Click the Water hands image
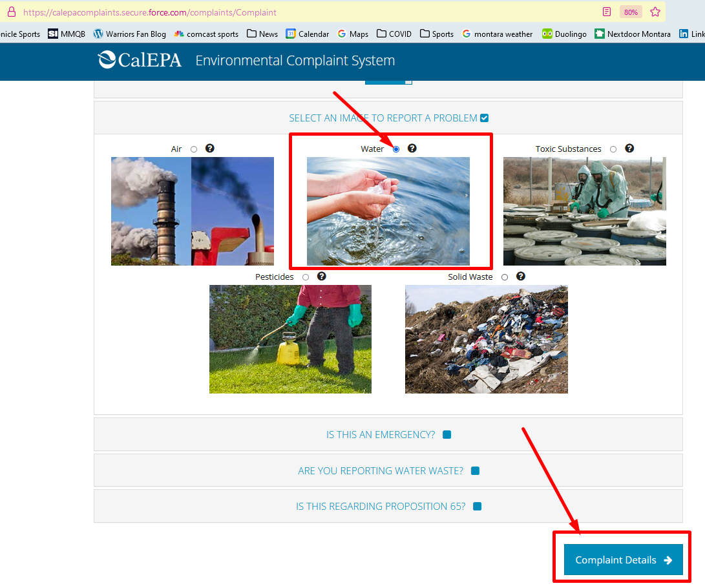The height and width of the screenshot is (588, 705). click(388, 211)
